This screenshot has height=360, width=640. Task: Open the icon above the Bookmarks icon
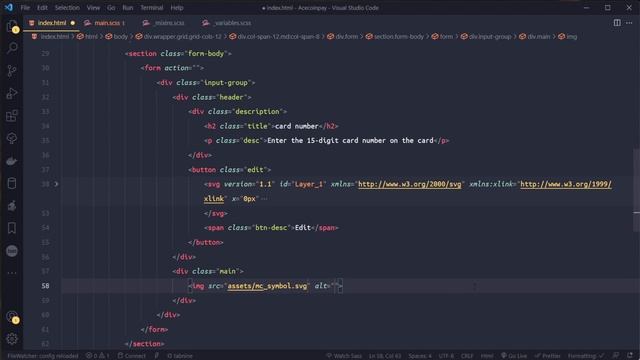click(x=12, y=206)
